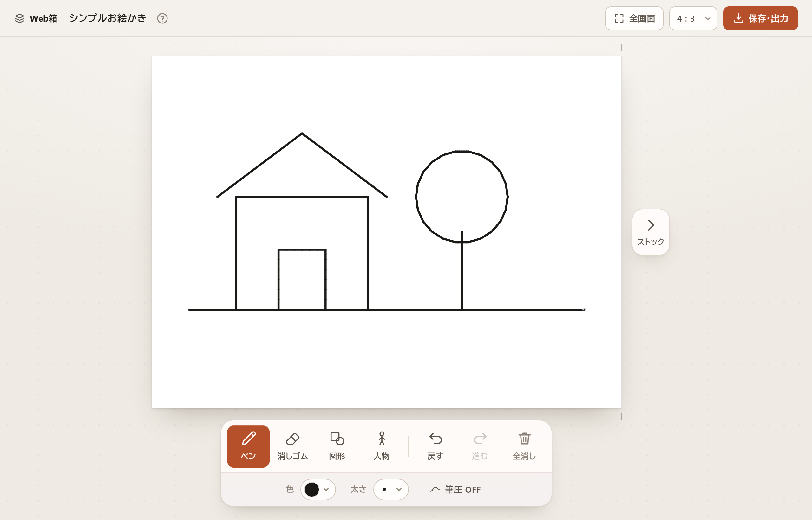Viewport: 812px width, 520px height.
Task: Switch to the 消しゴム eraser tool
Action: 292,446
